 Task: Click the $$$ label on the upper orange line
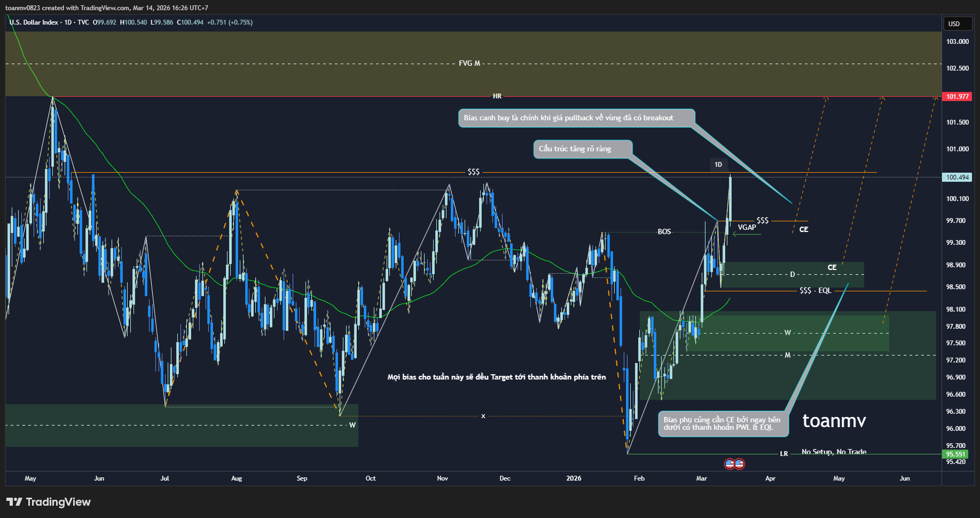[474, 172]
